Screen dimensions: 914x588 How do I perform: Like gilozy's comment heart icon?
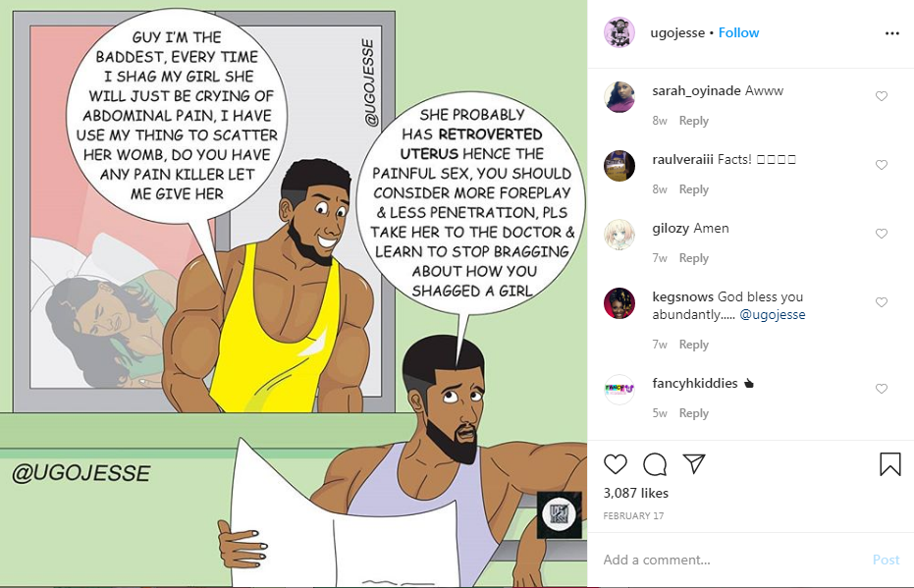(x=882, y=234)
